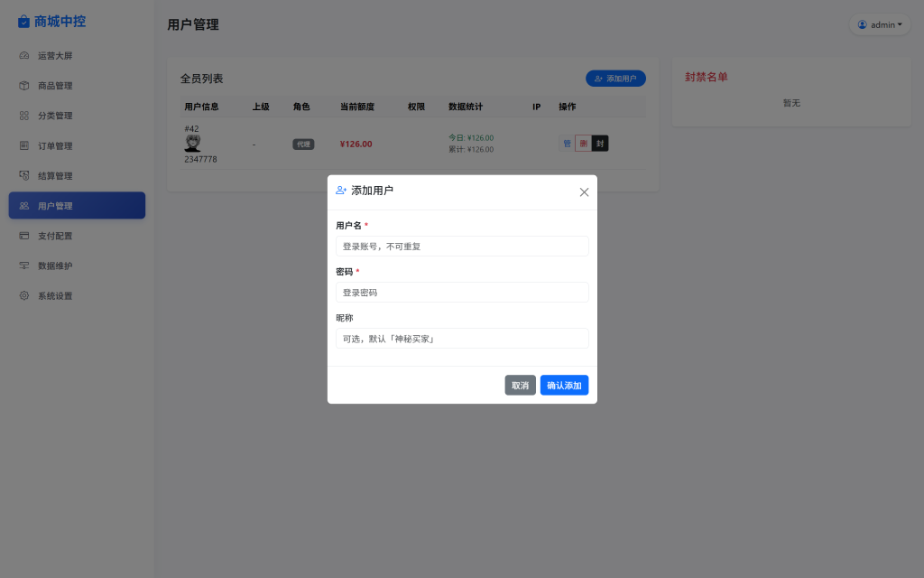Click the red 删 delete button
Screen dimensions: 924x578
click(583, 143)
